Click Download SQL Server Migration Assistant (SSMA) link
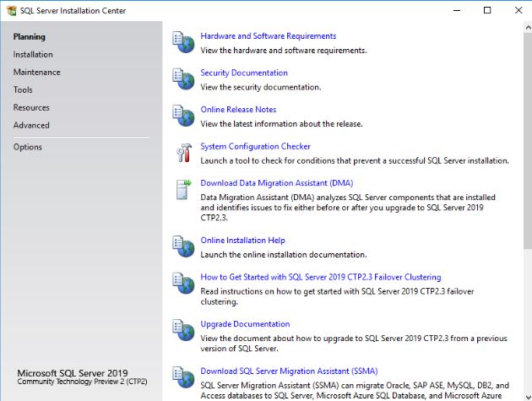This screenshot has width=532, height=401. point(289,371)
